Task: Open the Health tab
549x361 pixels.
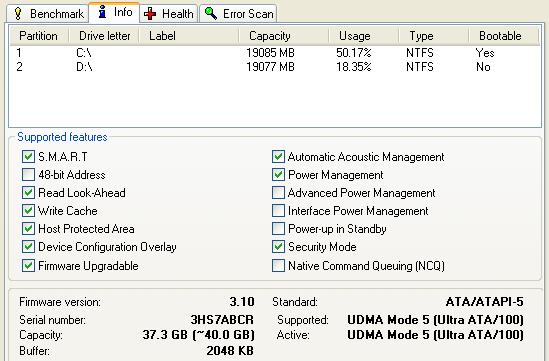Action: point(169,14)
